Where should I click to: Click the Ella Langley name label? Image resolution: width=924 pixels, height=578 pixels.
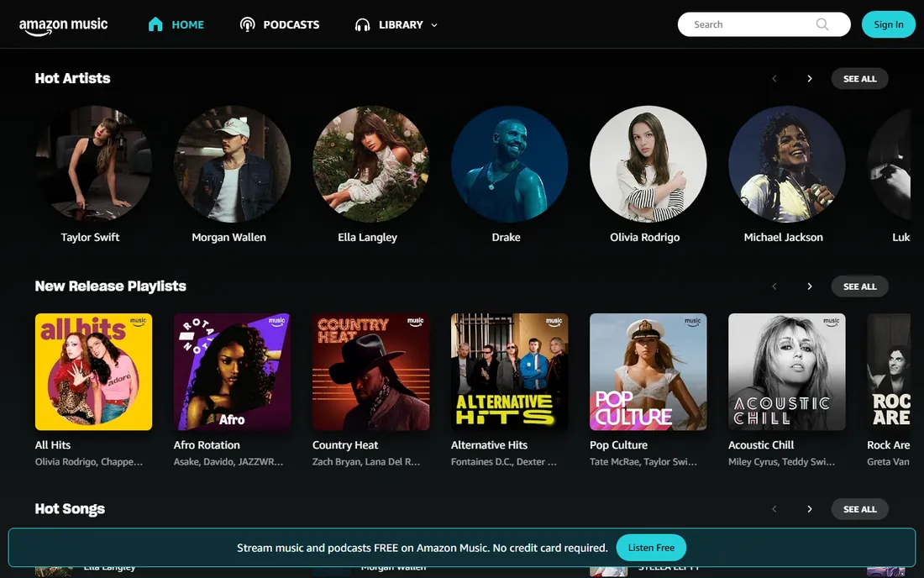click(x=368, y=238)
